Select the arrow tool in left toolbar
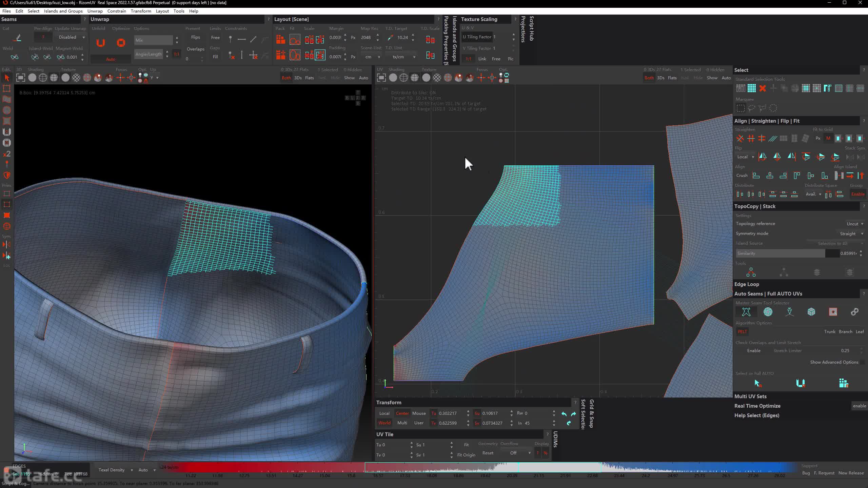This screenshot has width=868, height=488. click(7, 78)
